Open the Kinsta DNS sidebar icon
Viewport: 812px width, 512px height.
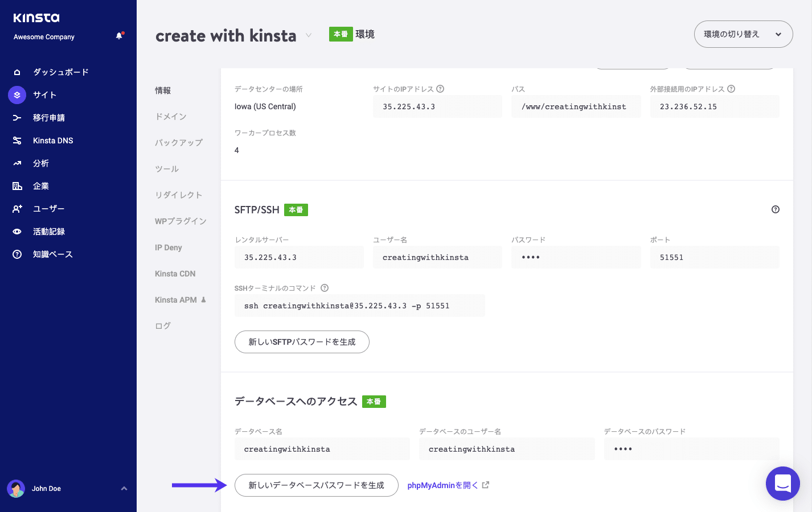(x=17, y=140)
